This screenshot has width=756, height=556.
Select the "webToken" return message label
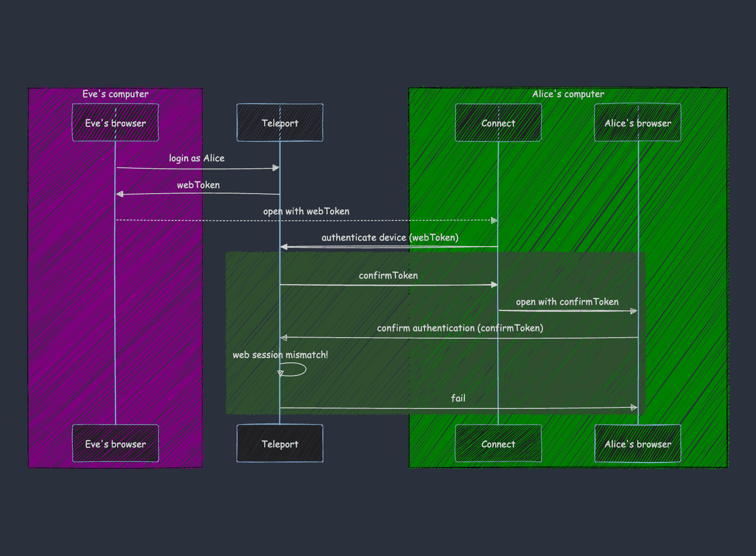pyautogui.click(x=198, y=185)
